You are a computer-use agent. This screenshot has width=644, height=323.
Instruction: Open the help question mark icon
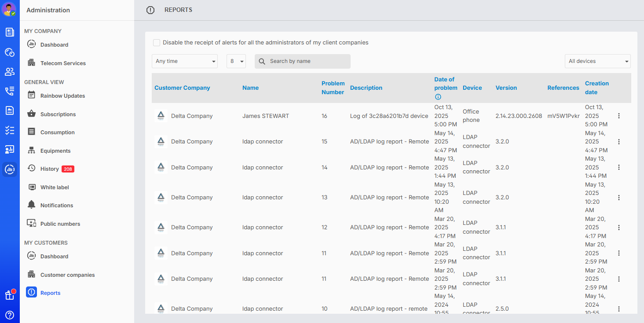coord(10,315)
